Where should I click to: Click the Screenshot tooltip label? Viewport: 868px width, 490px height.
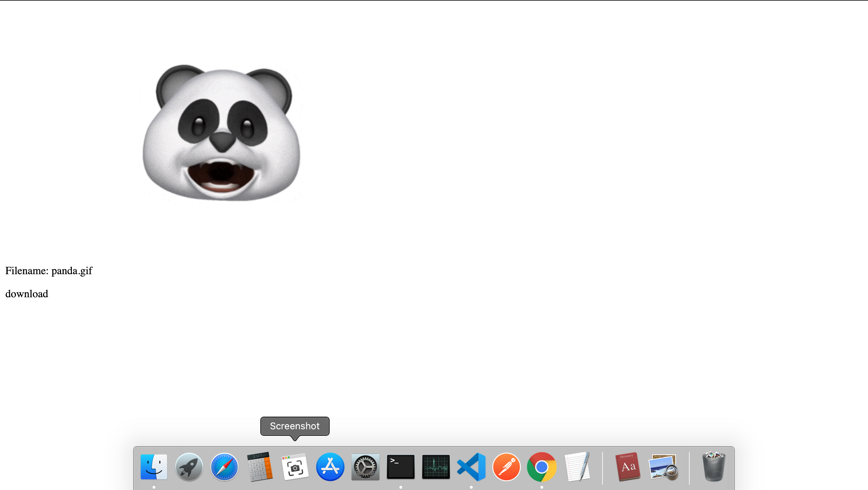[295, 426]
